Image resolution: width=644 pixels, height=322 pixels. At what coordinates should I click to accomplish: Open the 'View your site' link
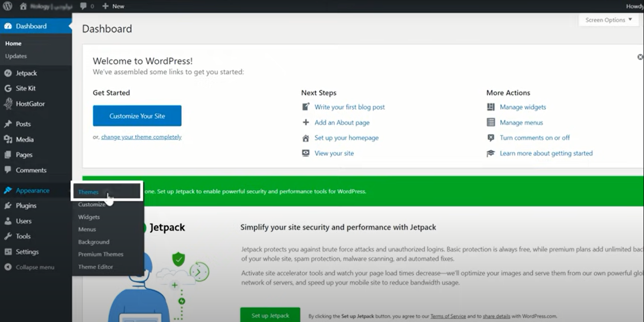(334, 153)
